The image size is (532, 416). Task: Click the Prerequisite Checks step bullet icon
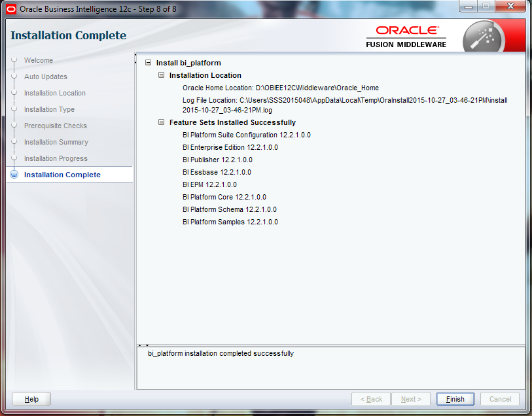(x=14, y=126)
